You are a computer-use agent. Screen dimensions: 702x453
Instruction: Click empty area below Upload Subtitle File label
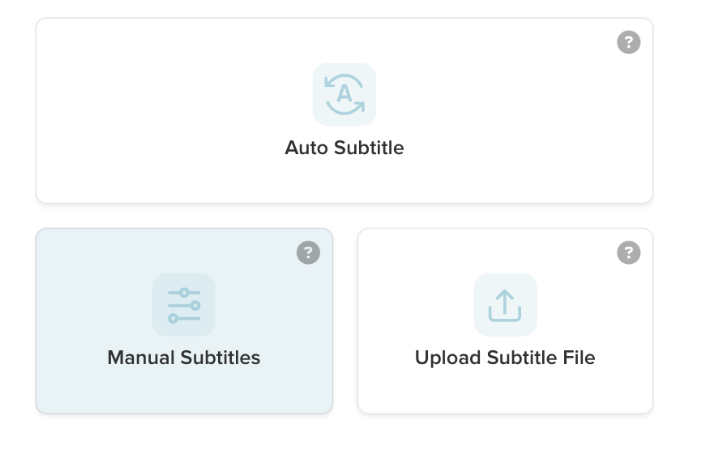point(505,392)
